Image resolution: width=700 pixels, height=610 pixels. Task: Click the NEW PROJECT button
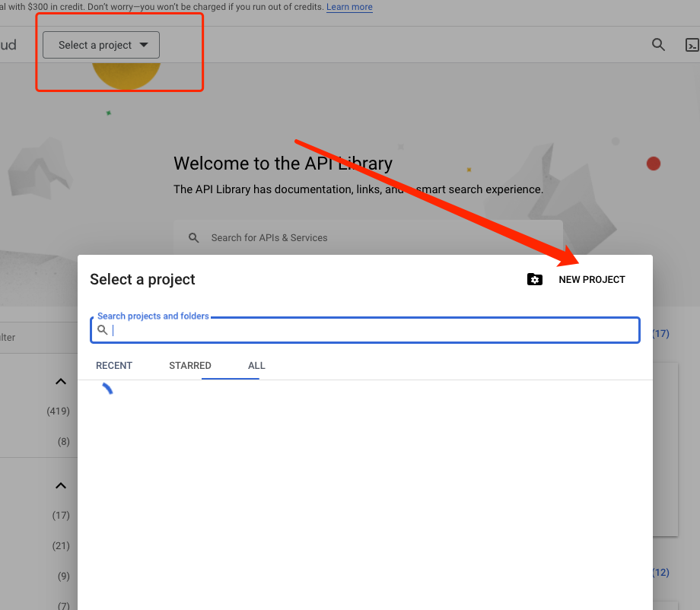591,280
